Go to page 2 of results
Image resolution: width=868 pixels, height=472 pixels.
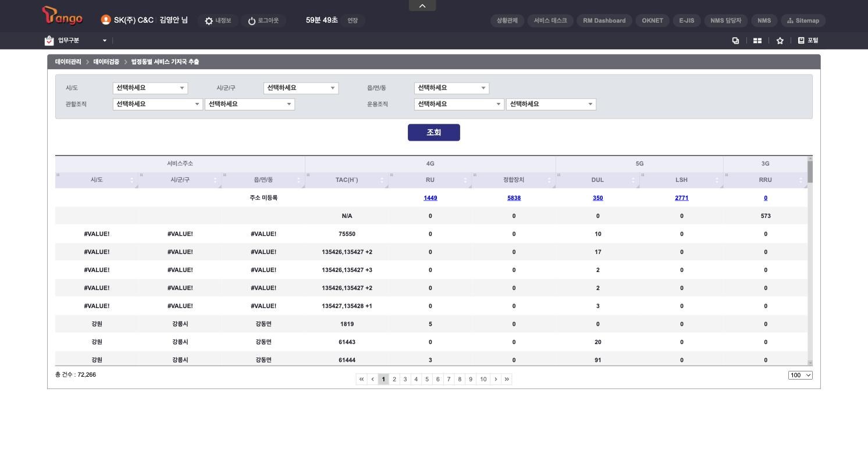tap(394, 379)
